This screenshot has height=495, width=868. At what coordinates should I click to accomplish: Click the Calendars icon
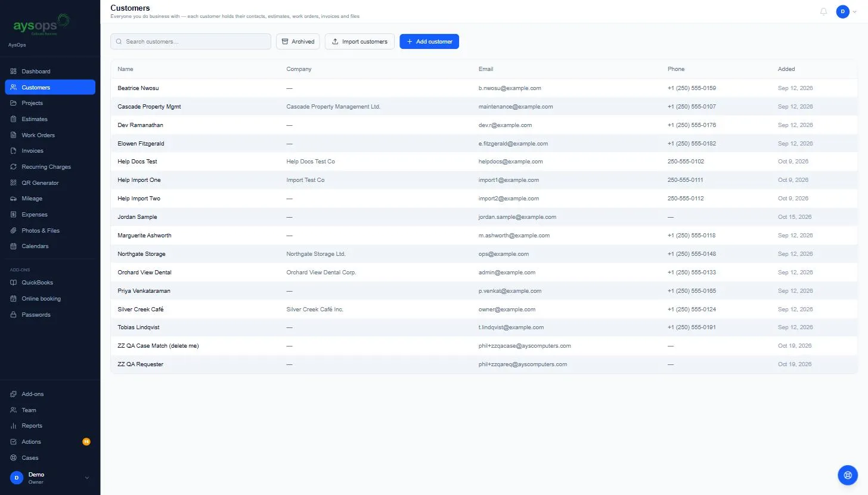pyautogui.click(x=14, y=246)
